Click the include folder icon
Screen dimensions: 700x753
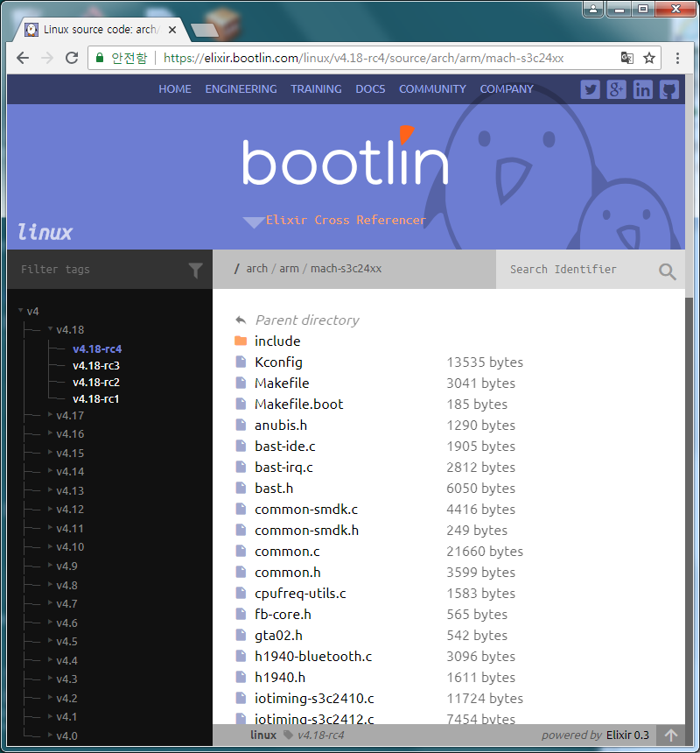pyautogui.click(x=241, y=341)
